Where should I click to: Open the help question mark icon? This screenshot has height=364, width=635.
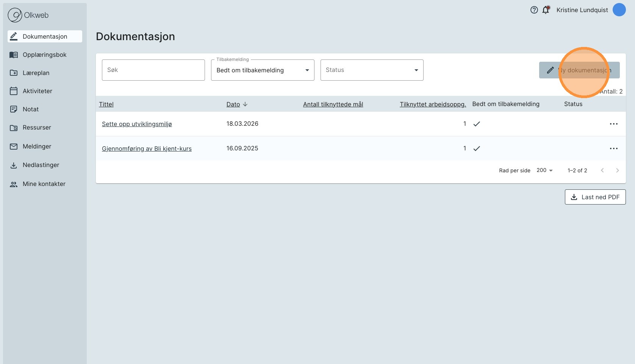click(x=534, y=10)
